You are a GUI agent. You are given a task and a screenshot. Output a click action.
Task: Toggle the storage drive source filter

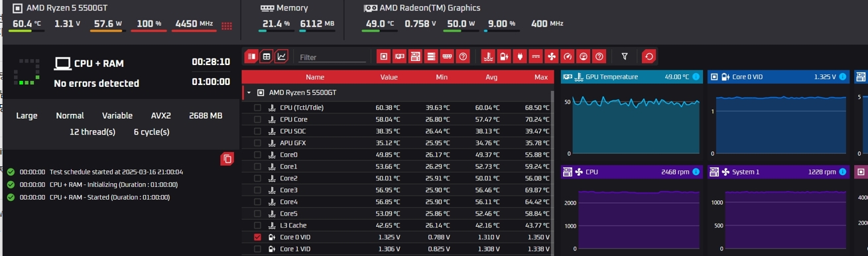pos(431,56)
